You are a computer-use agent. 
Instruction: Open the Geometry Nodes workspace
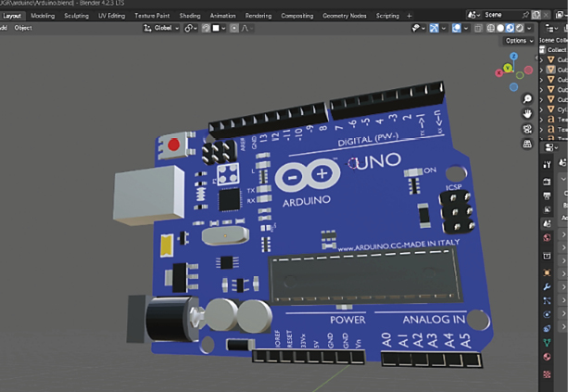point(345,16)
